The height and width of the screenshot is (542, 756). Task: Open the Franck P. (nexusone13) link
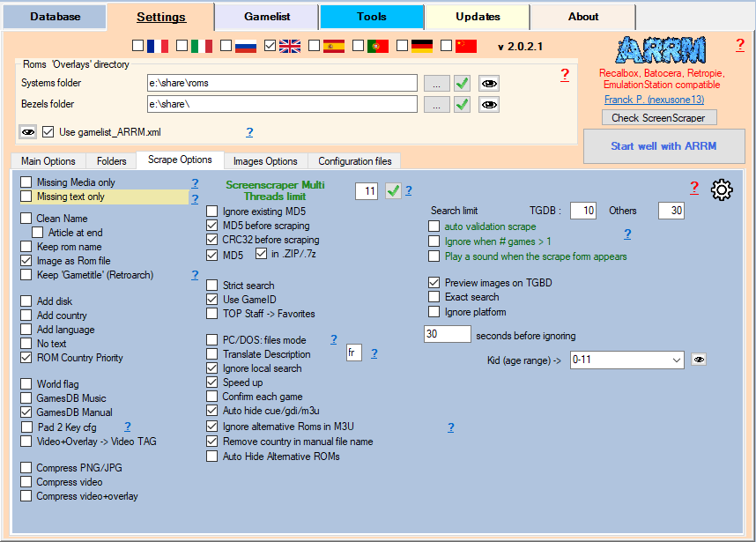point(654,100)
